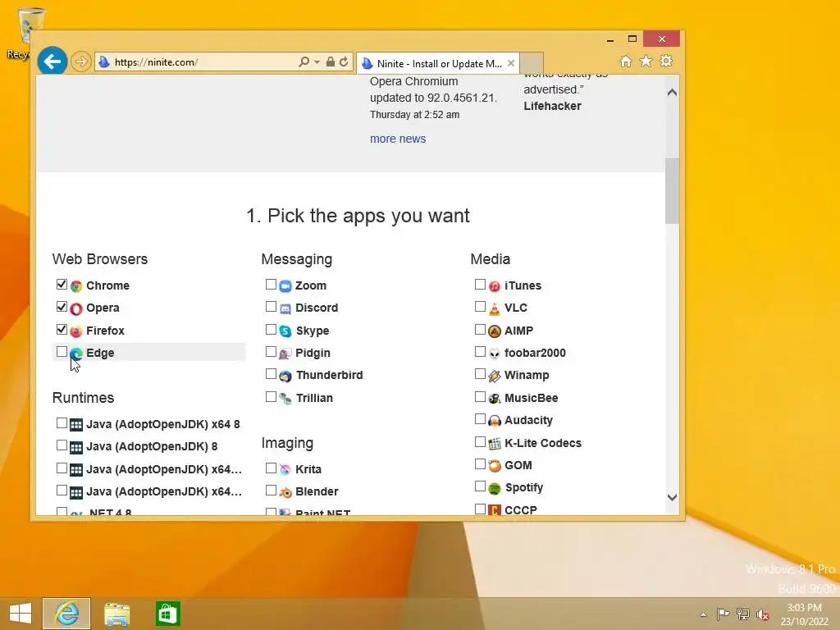Select the Spotify checkbox
Image resolution: width=840 pixels, height=630 pixels.
(480, 486)
